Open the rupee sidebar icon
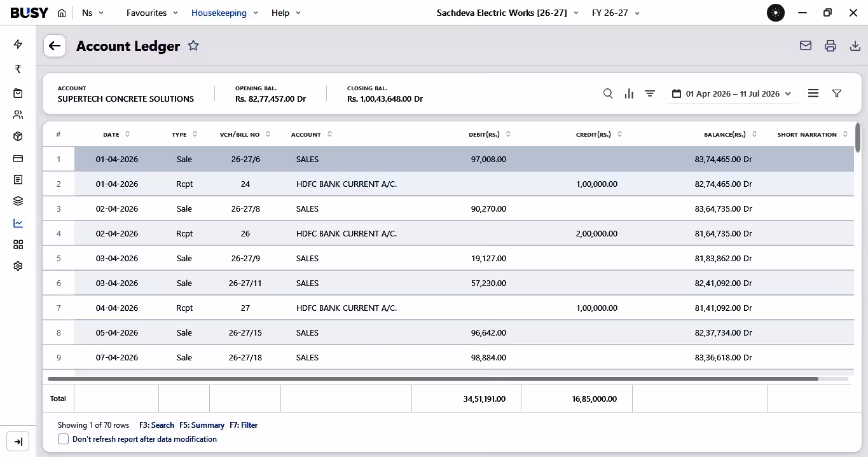868x457 pixels. pos(18,69)
